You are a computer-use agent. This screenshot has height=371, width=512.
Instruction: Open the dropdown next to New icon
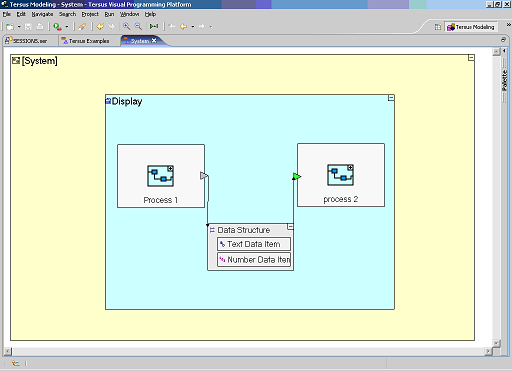pos(19,27)
